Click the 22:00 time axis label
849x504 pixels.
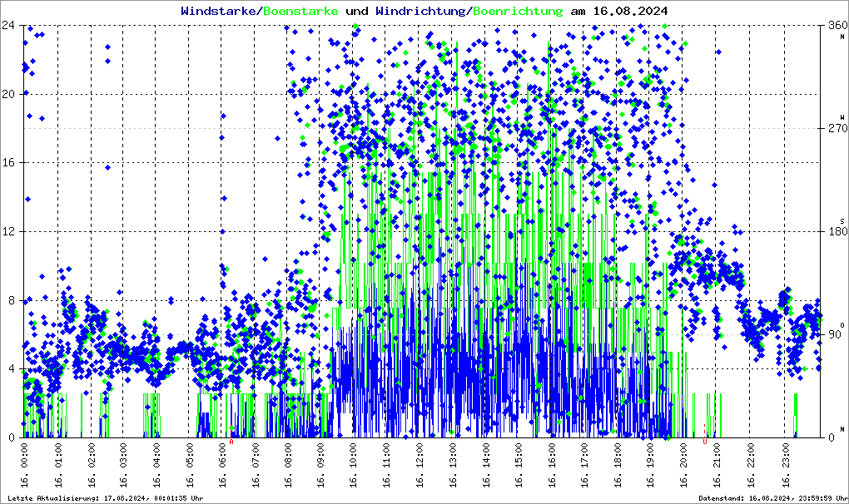[750, 465]
